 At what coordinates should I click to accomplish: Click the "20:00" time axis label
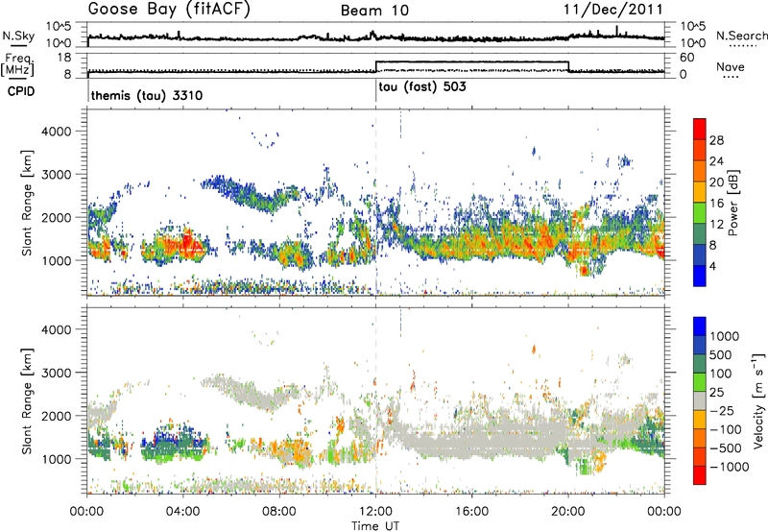click(x=568, y=512)
